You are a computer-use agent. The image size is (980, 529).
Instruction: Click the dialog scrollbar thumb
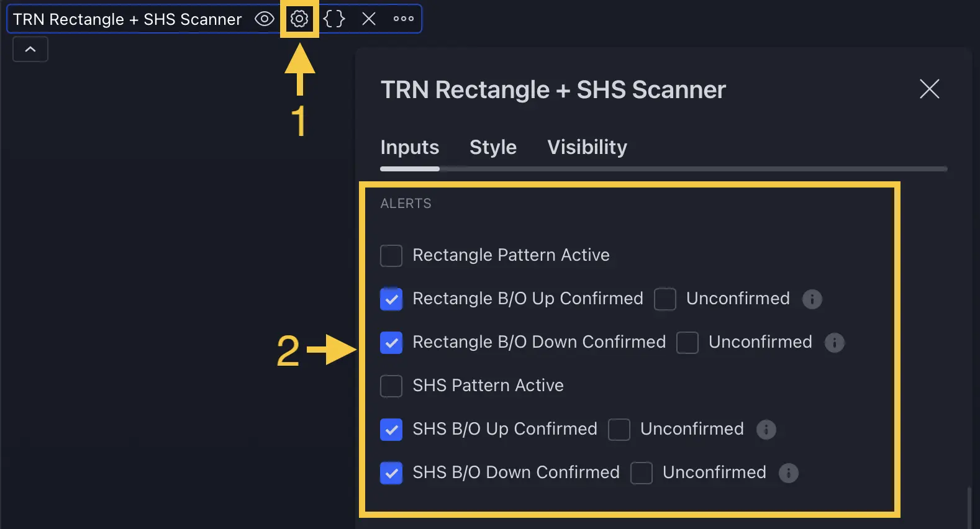(968, 508)
